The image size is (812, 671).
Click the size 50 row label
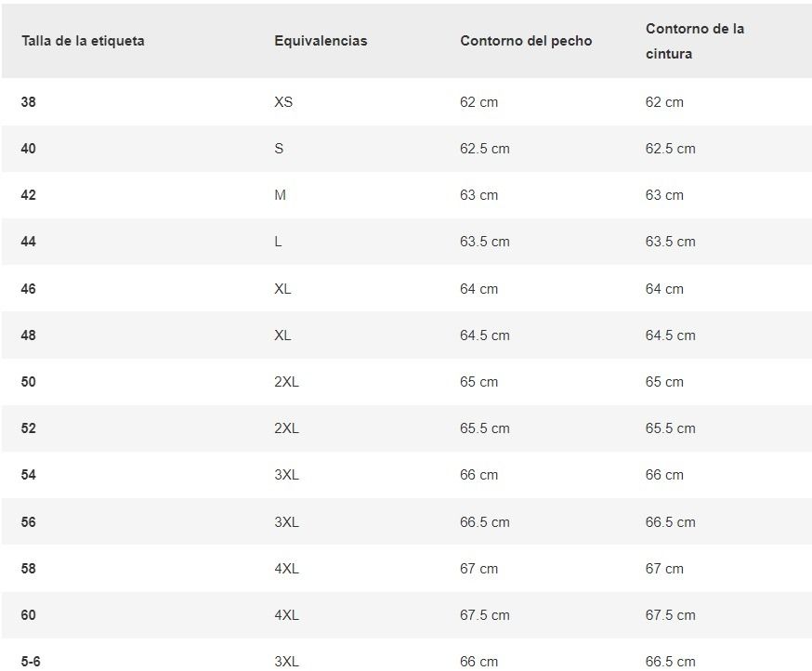[x=29, y=382]
